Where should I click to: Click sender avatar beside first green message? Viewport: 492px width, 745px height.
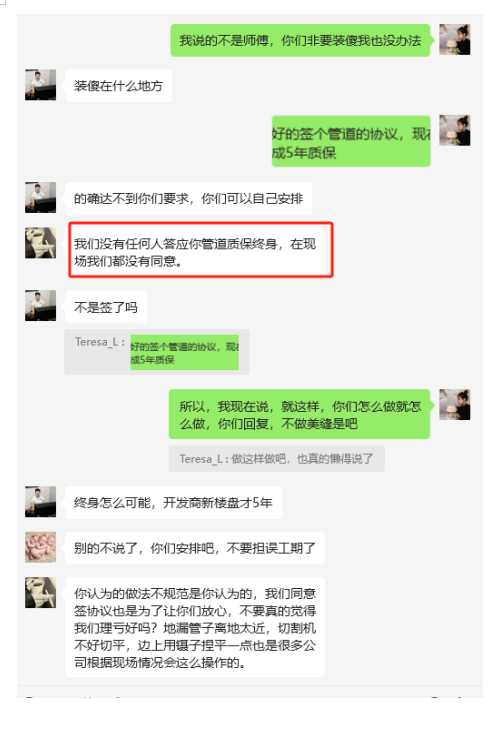[454, 39]
